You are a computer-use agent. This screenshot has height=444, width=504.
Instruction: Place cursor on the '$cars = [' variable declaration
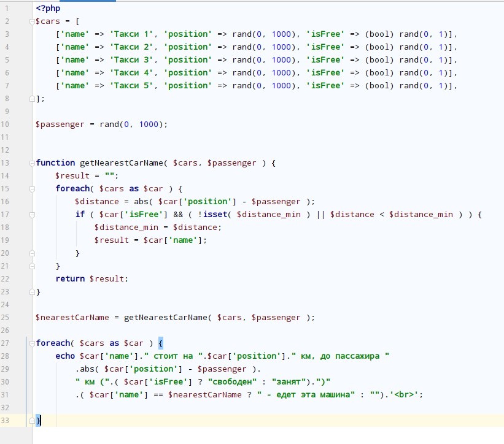58,21
